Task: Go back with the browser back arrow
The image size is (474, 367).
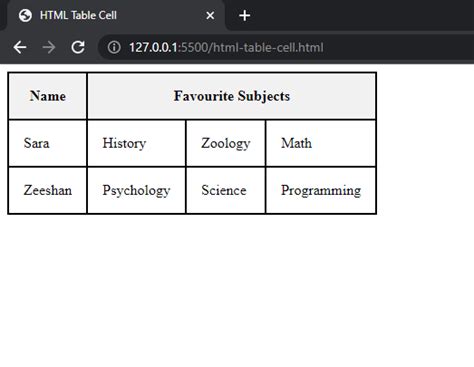Action: [20, 47]
